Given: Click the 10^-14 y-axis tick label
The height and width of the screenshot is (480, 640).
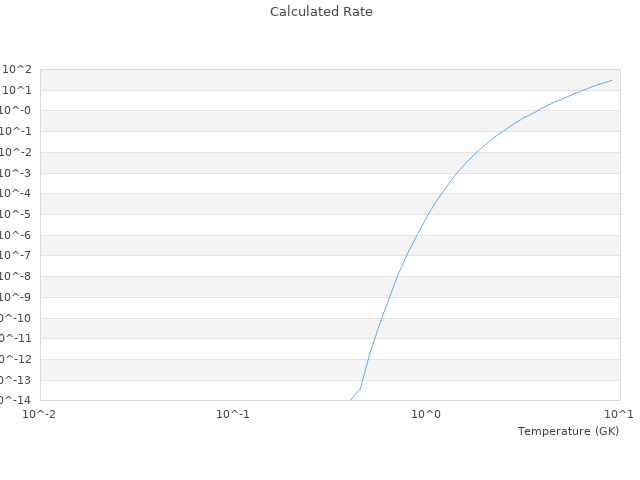Looking at the screenshot, I should click(16, 400).
